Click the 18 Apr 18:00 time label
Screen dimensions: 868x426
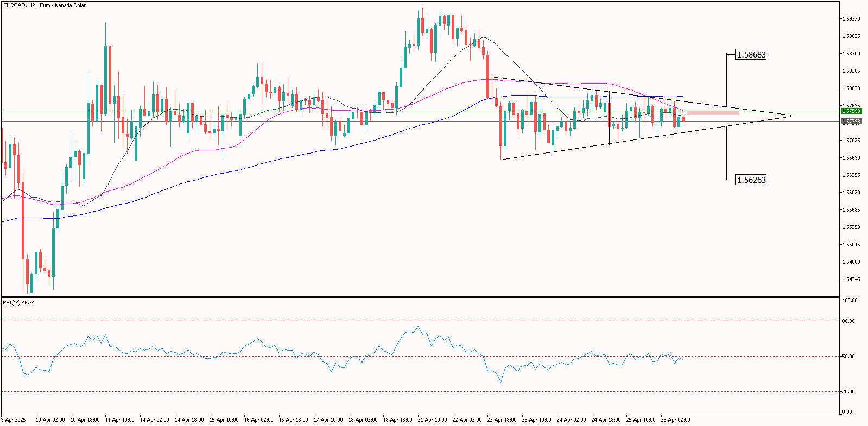coord(398,420)
